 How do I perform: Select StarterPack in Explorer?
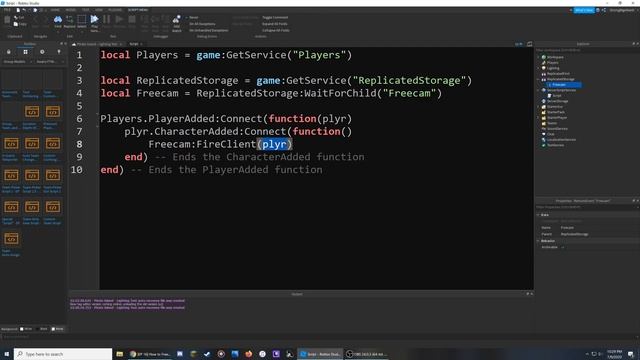556,112
